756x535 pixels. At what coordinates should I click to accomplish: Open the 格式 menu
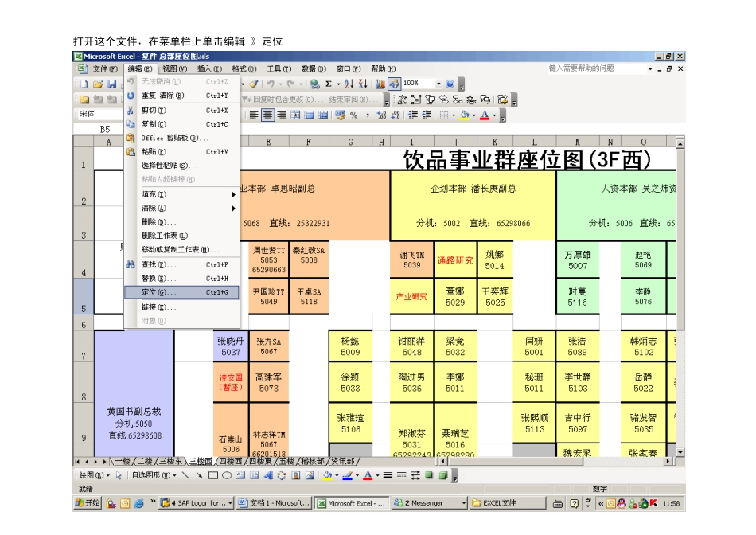click(244, 69)
